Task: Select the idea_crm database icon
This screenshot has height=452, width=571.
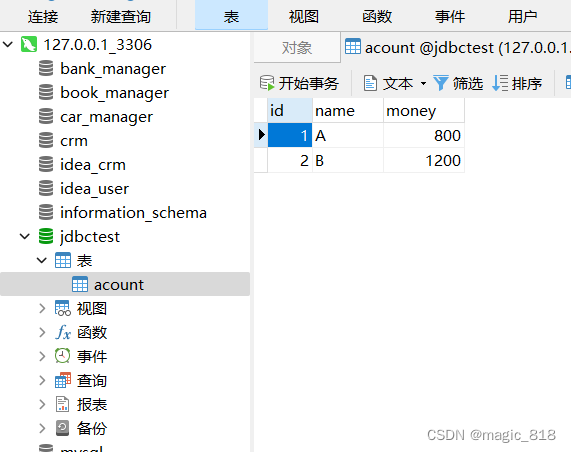Action: point(46,165)
